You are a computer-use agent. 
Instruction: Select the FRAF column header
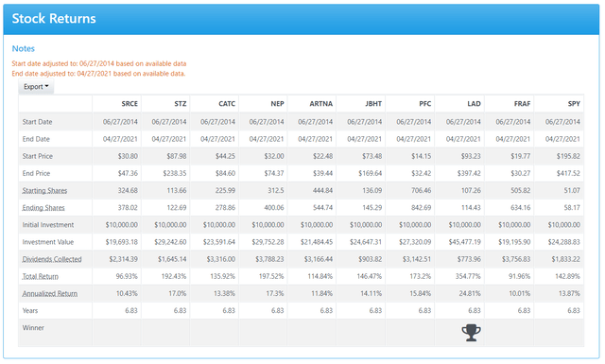pyautogui.click(x=522, y=103)
